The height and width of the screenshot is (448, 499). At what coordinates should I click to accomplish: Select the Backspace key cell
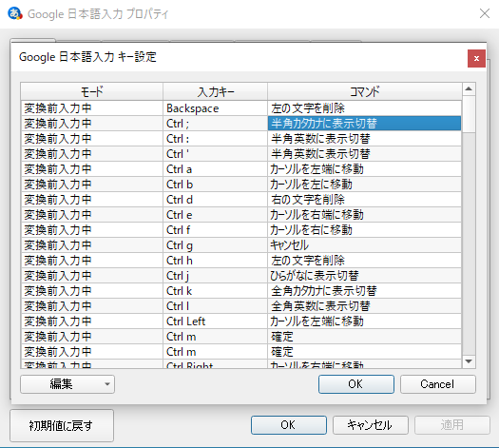[215, 108]
